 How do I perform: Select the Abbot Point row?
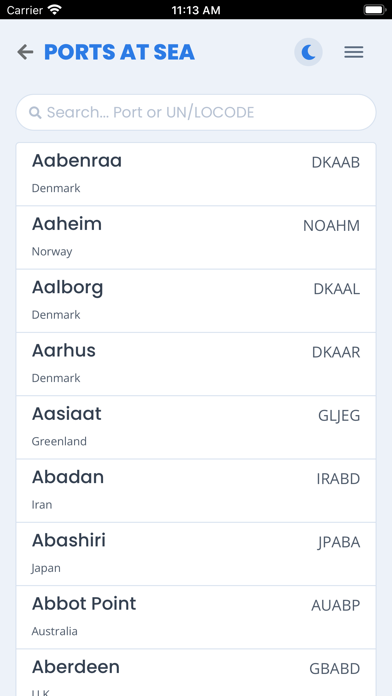196,617
